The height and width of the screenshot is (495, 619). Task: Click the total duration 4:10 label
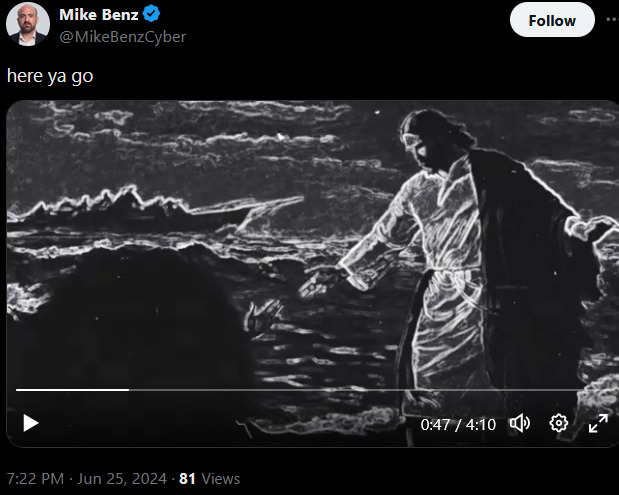pos(481,424)
